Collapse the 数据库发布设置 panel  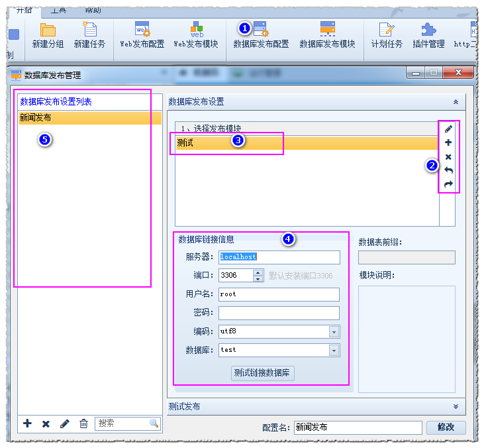coord(456,102)
